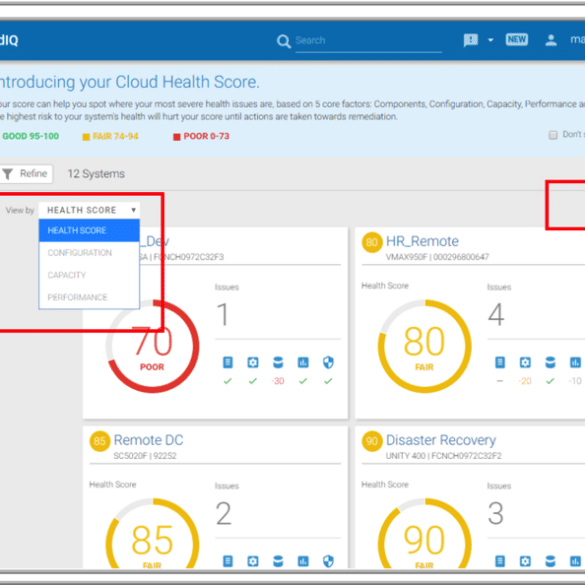
Task: Click configuration gear in Disaster Recovery card
Action: point(525,561)
